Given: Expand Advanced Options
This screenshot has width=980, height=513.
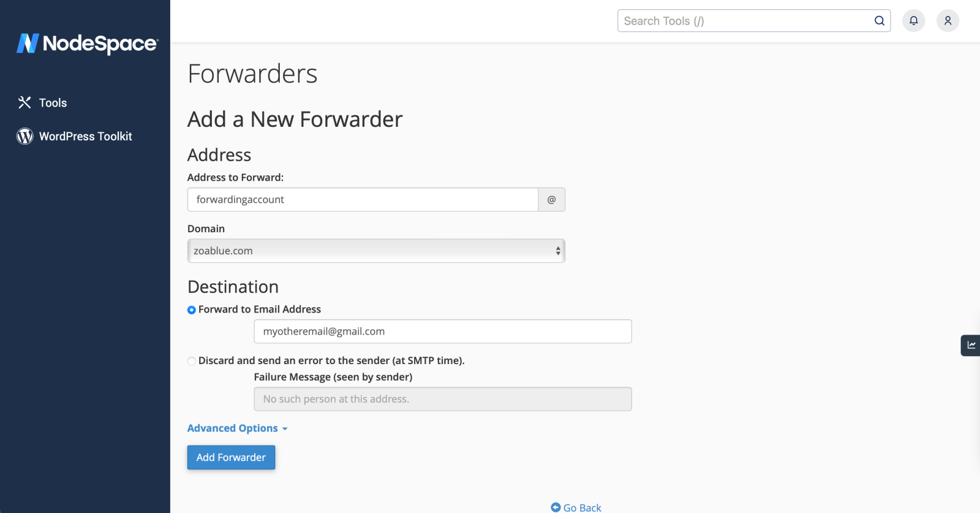Looking at the screenshot, I should click(237, 428).
